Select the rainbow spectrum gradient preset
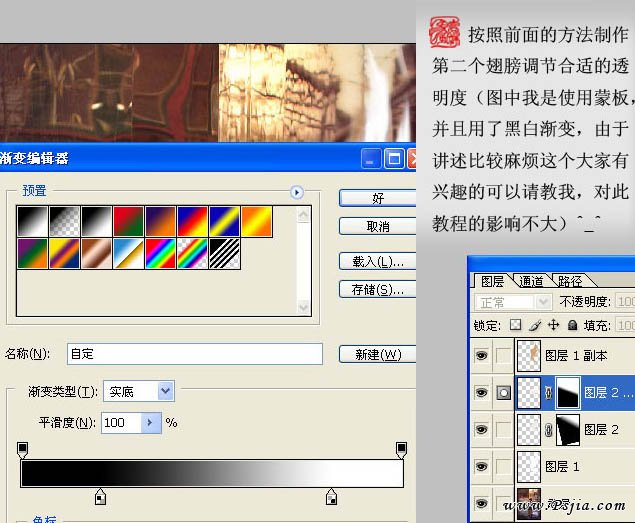Viewport: 635px width, 523px height. pyautogui.click(x=160, y=253)
